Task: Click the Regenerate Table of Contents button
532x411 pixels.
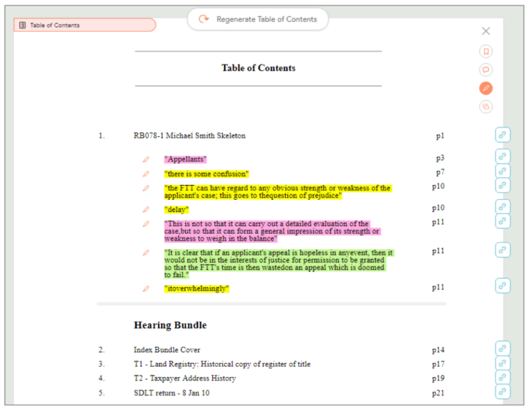Action: pyautogui.click(x=257, y=19)
